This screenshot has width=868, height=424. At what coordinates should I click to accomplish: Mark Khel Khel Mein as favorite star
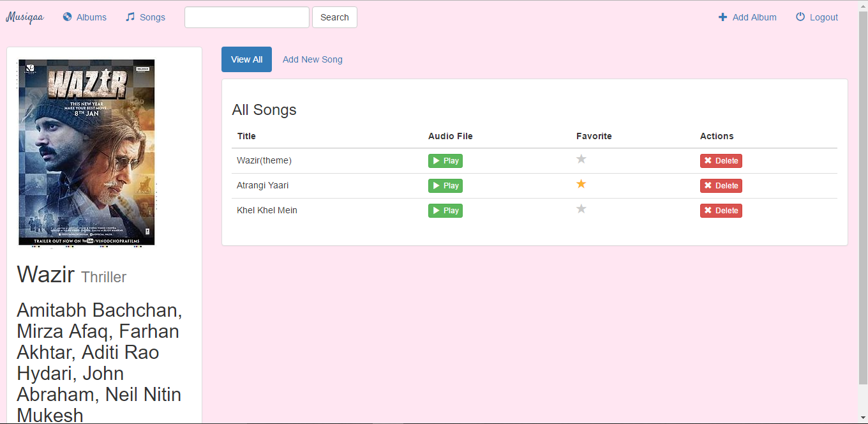coord(581,209)
